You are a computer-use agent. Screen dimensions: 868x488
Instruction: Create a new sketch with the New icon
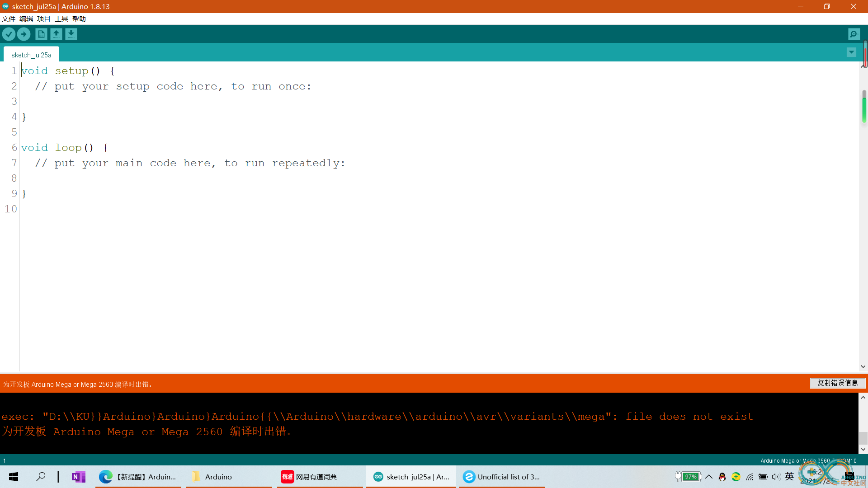41,34
